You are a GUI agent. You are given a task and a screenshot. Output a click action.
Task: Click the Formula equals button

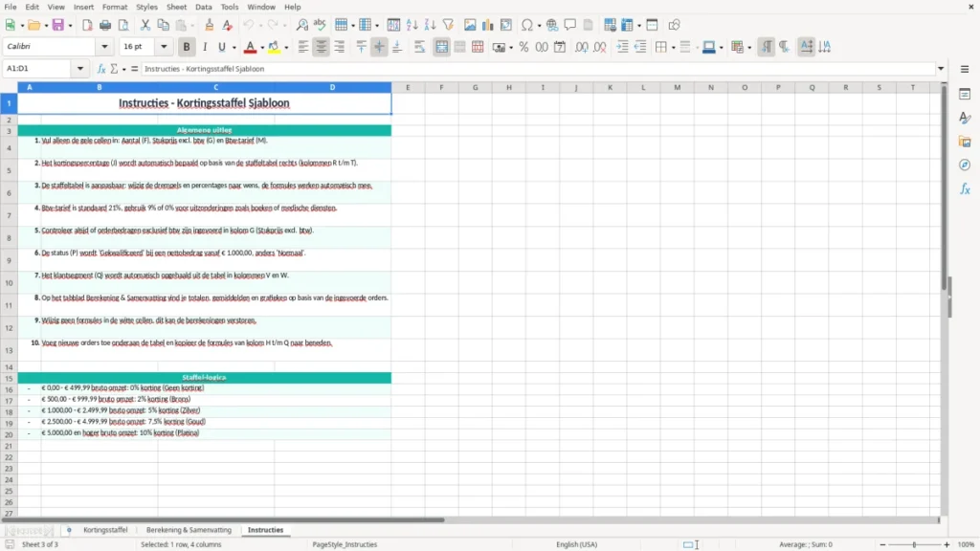134,69
